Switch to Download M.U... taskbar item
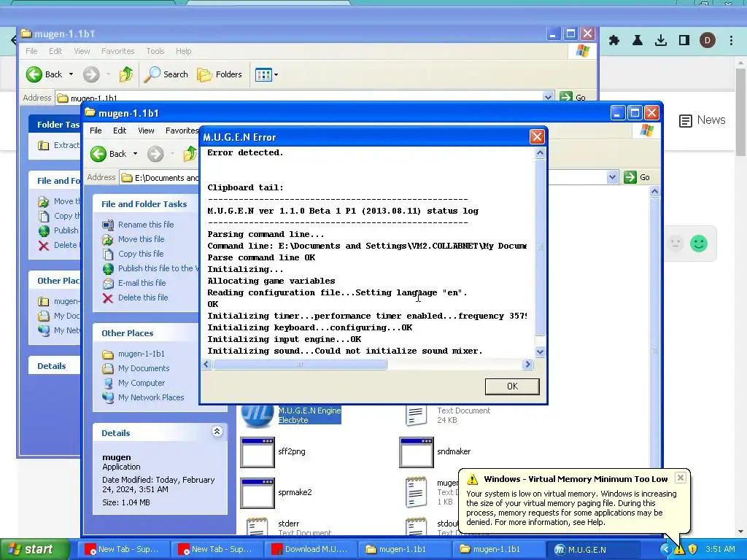Viewport: 747px width, 560px height. (309, 549)
